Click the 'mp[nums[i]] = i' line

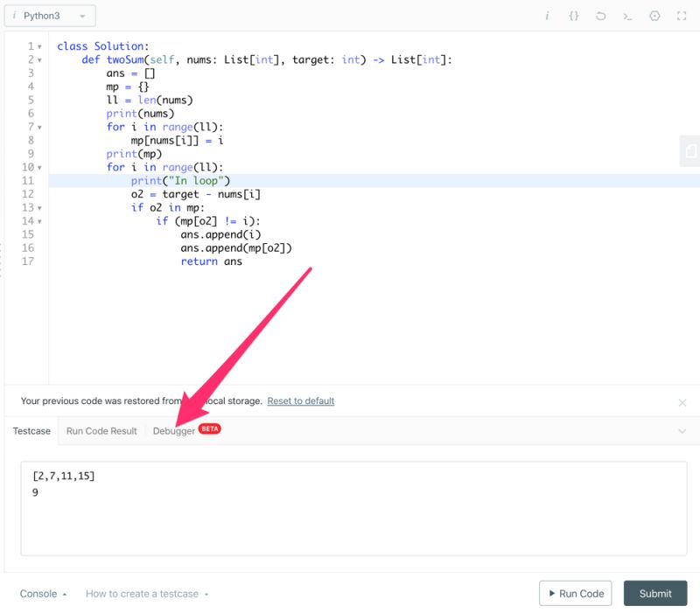click(x=177, y=141)
